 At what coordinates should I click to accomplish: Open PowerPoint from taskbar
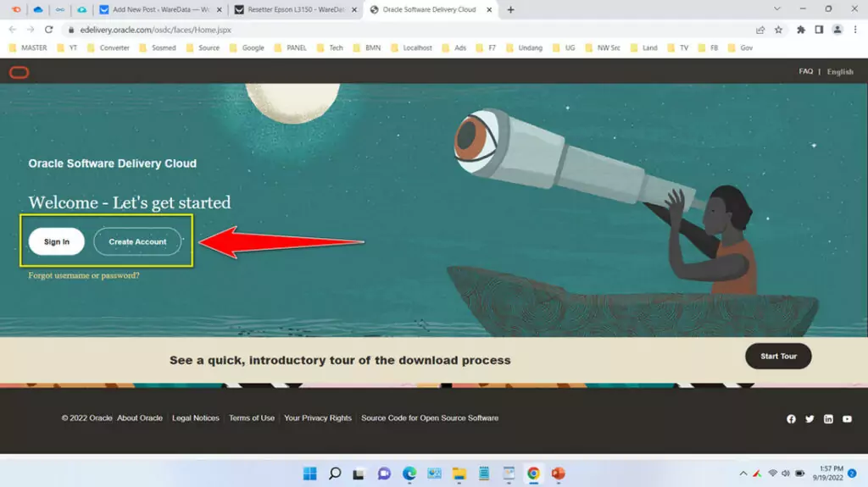(558, 473)
